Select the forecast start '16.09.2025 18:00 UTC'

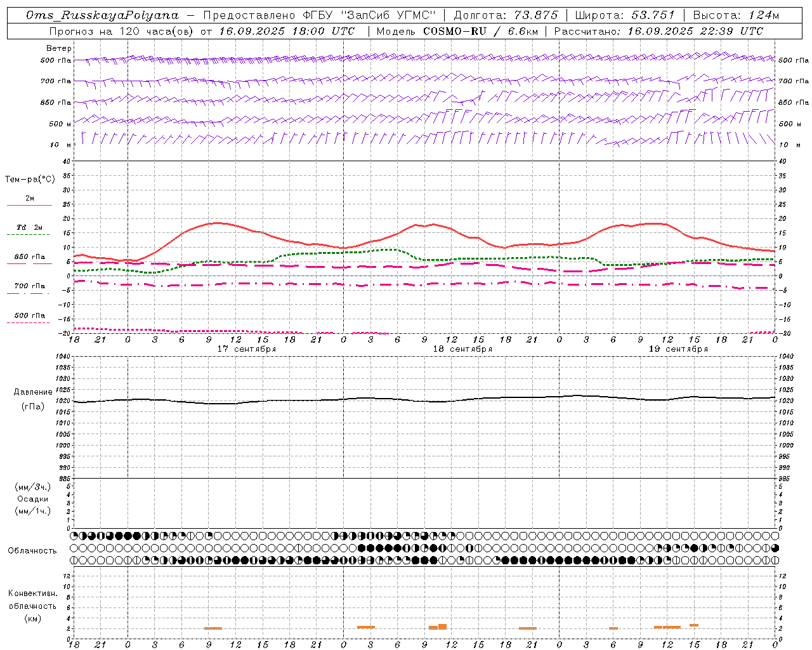point(287,31)
